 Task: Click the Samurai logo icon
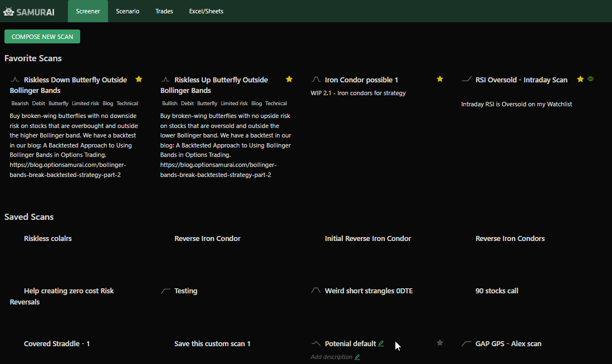(x=8, y=11)
